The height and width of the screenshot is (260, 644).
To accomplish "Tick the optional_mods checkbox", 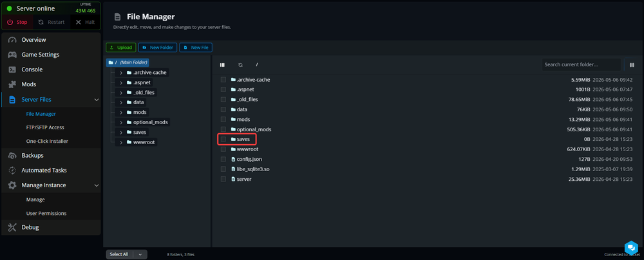I will (223, 129).
